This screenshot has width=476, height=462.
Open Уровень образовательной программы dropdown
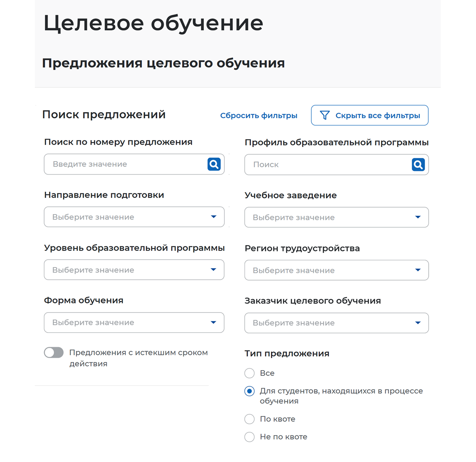pyautogui.click(x=134, y=269)
